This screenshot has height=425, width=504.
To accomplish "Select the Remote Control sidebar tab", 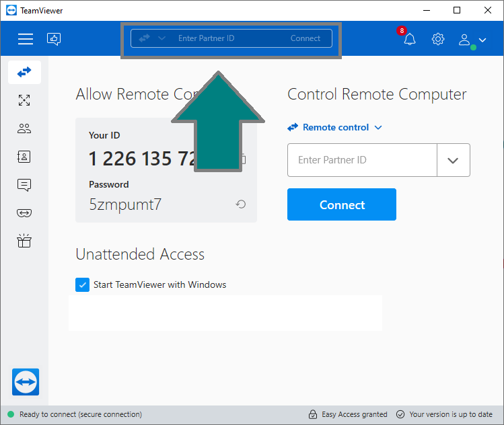I will click(24, 72).
